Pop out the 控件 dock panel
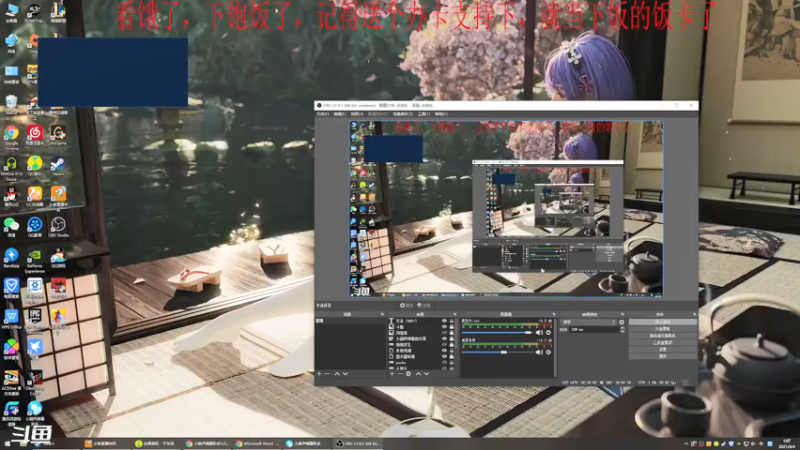Screen dimensions: 800x450 pyautogui.click(x=694, y=314)
